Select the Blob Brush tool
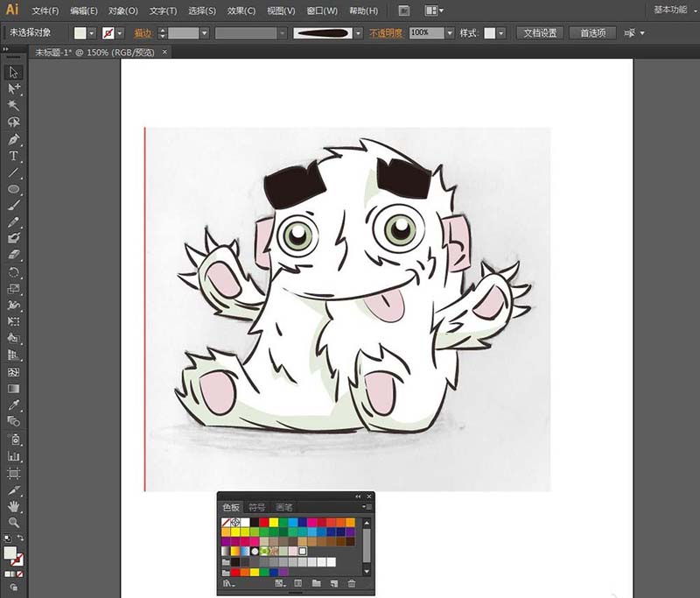The image size is (700, 598). (x=13, y=238)
